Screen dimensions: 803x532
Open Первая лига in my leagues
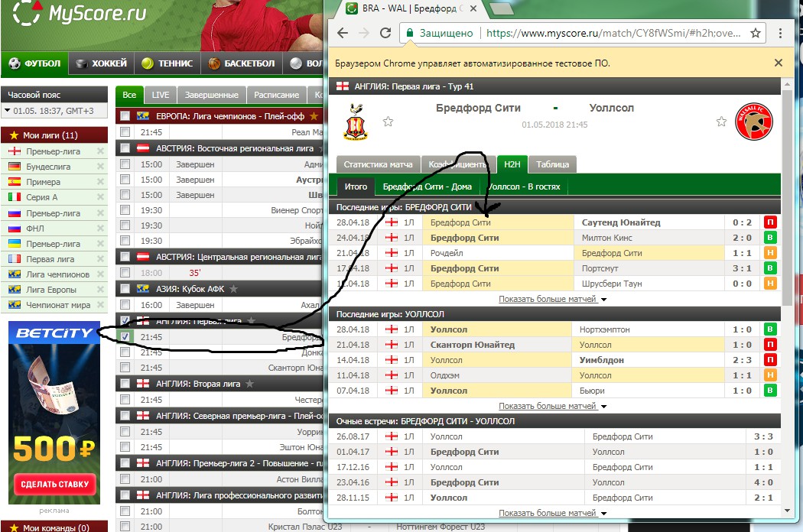[x=50, y=259]
